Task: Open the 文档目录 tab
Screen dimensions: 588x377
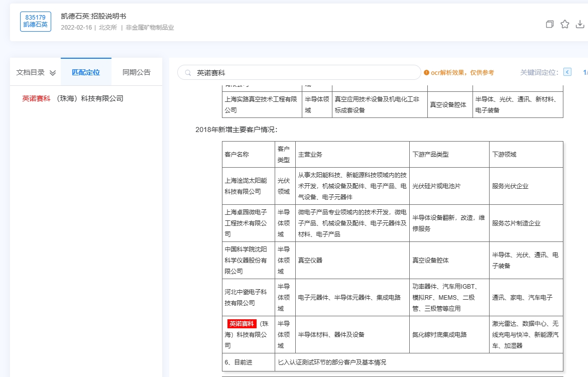Action: 36,72
